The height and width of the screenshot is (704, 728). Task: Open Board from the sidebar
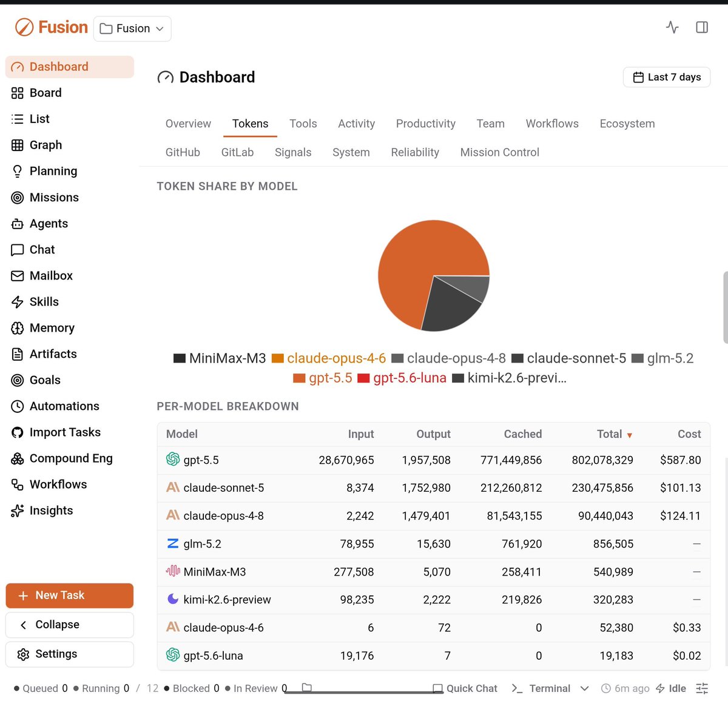pyautogui.click(x=70, y=93)
